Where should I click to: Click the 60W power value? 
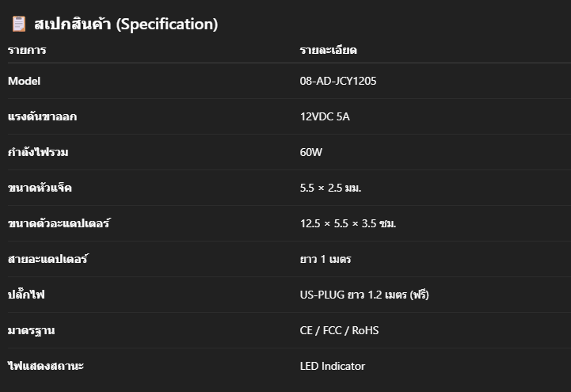point(311,152)
